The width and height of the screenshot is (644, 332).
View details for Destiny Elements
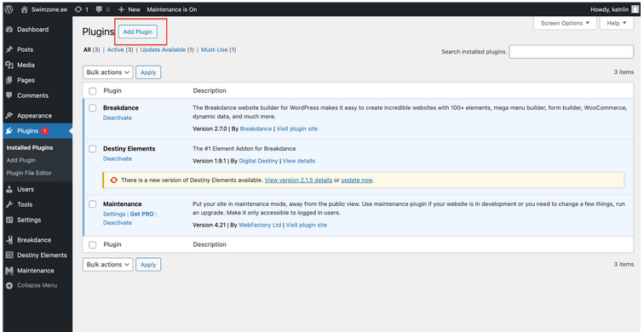(x=299, y=161)
